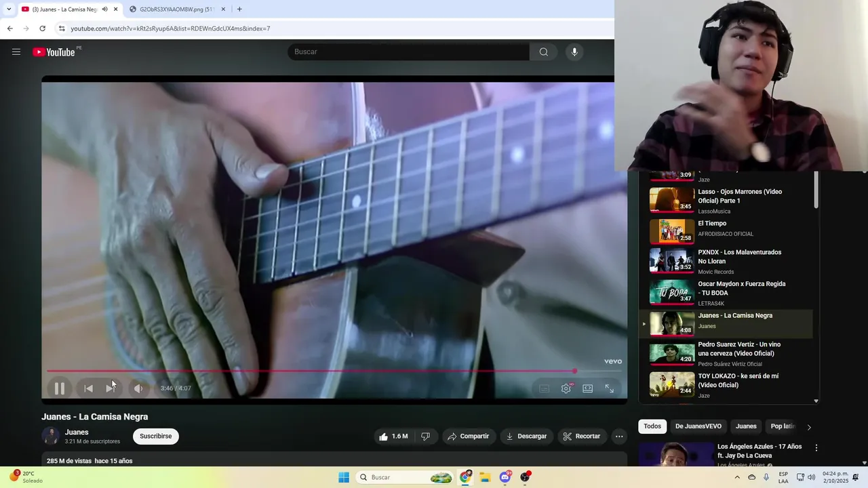Open the tab search dropdown

pyautogui.click(x=9, y=9)
